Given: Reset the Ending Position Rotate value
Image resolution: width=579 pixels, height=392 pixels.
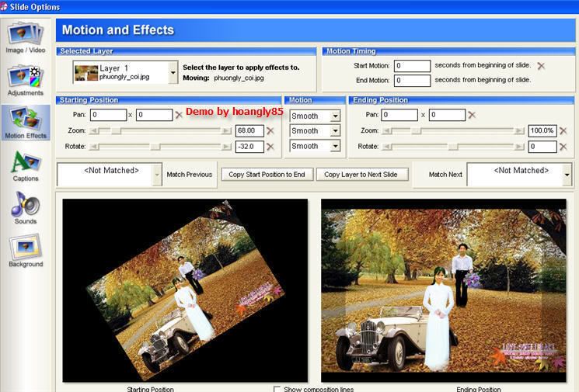Looking at the screenshot, I should tap(563, 147).
